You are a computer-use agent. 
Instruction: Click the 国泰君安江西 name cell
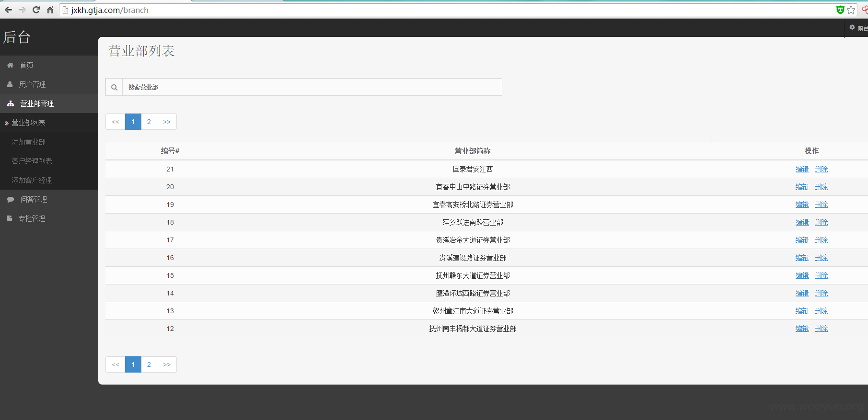(x=473, y=169)
